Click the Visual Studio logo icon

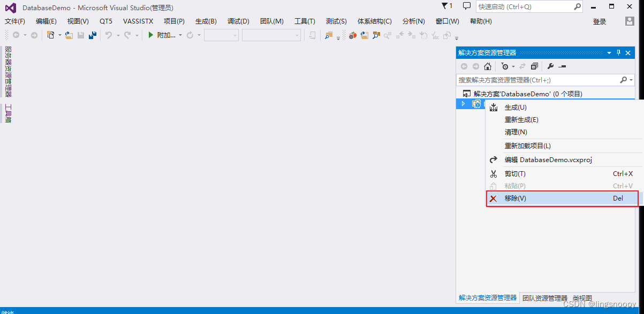[11, 7]
